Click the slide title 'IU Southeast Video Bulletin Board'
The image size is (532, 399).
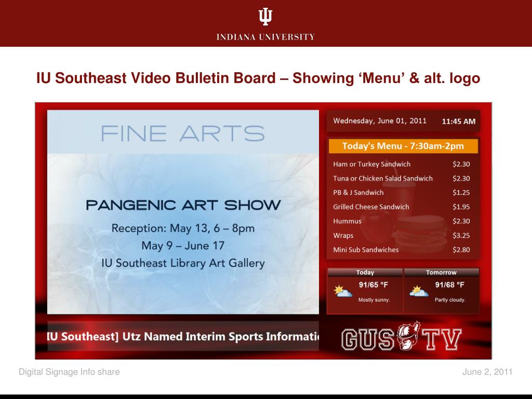(156, 78)
